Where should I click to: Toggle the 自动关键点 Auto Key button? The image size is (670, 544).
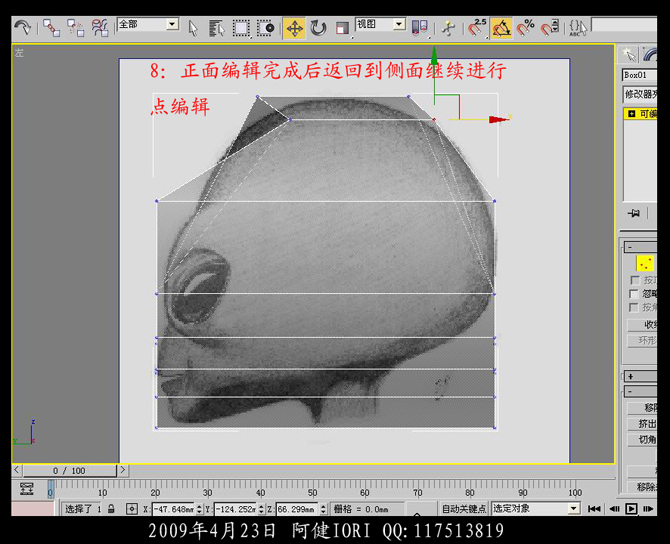(464, 509)
